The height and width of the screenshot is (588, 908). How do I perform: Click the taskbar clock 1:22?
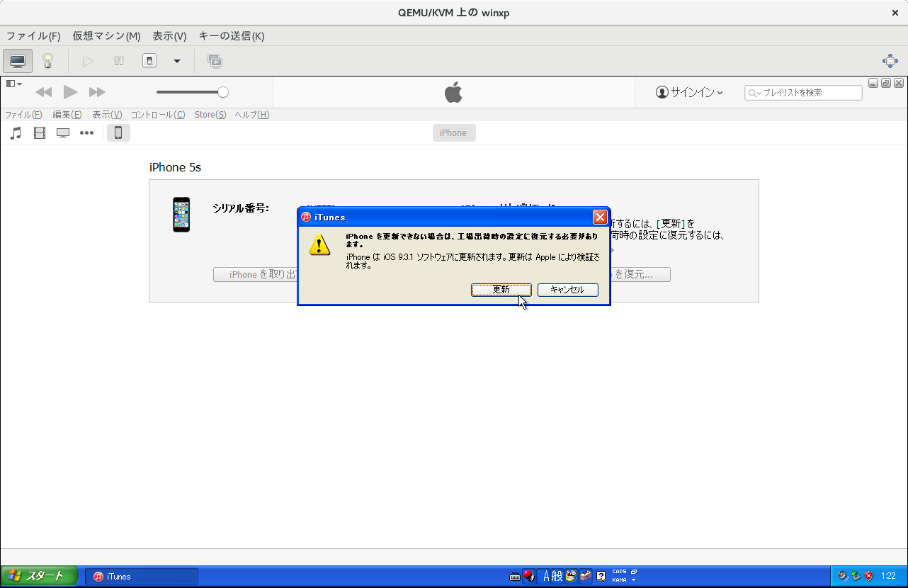pyautogui.click(x=888, y=577)
